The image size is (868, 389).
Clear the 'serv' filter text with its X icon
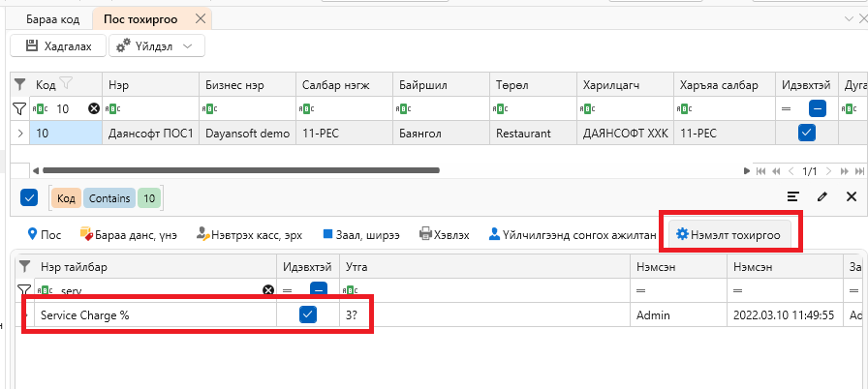click(x=268, y=290)
